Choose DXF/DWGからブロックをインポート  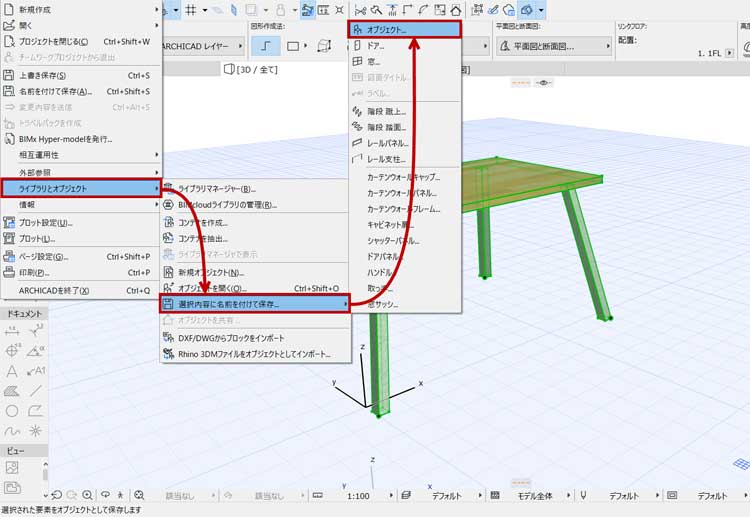point(256,338)
